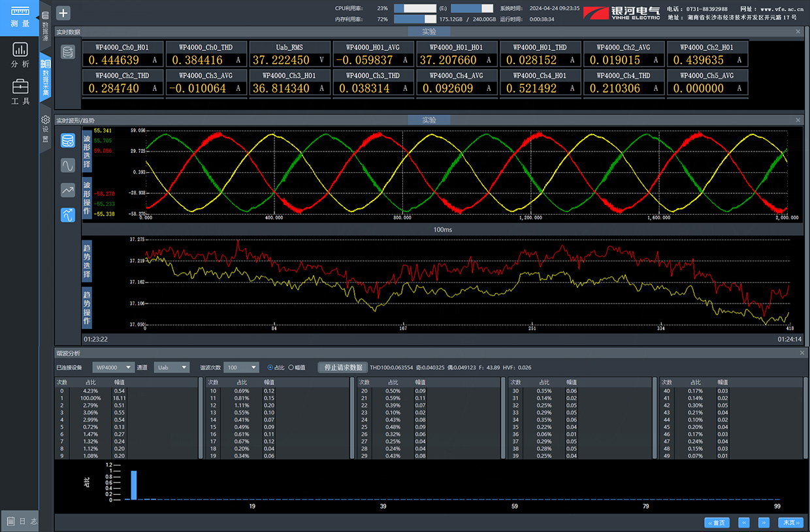The image size is (810, 532).
Task: Click the scrollbar right of harmonics 0-9 table
Action: click(x=201, y=418)
